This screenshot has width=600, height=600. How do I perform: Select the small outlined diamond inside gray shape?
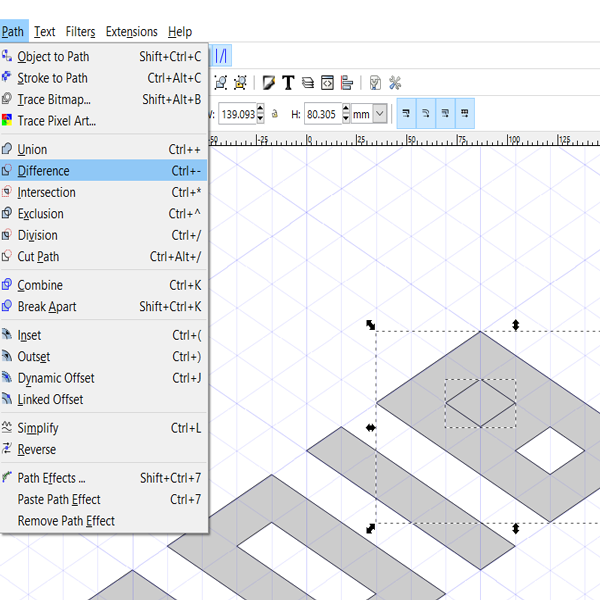click(x=481, y=403)
